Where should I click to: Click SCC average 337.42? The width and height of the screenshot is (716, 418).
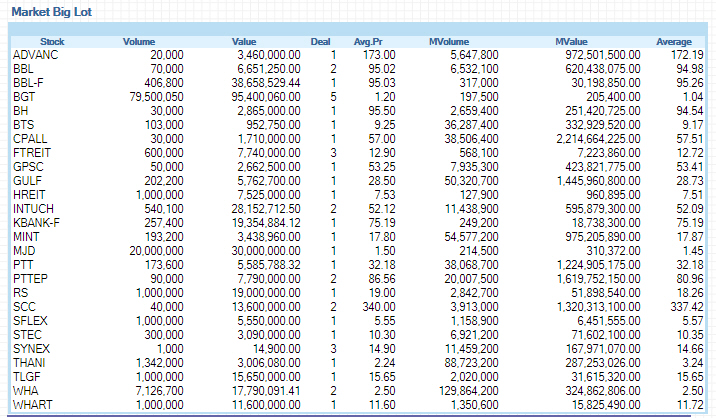coord(687,307)
